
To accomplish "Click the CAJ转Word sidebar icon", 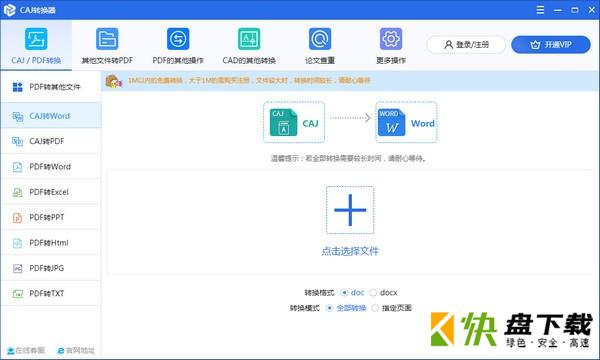I will (x=18, y=116).
